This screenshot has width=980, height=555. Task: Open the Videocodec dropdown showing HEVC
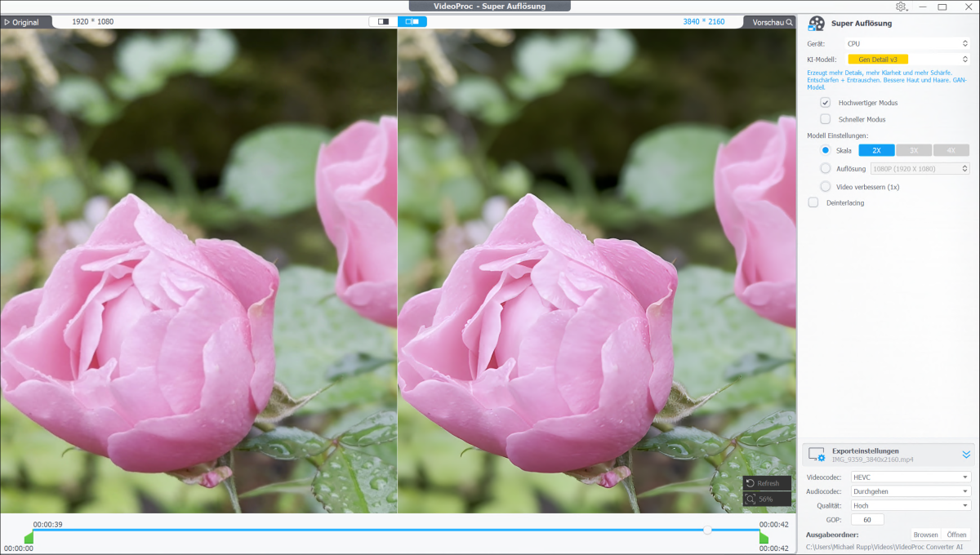pyautogui.click(x=910, y=476)
